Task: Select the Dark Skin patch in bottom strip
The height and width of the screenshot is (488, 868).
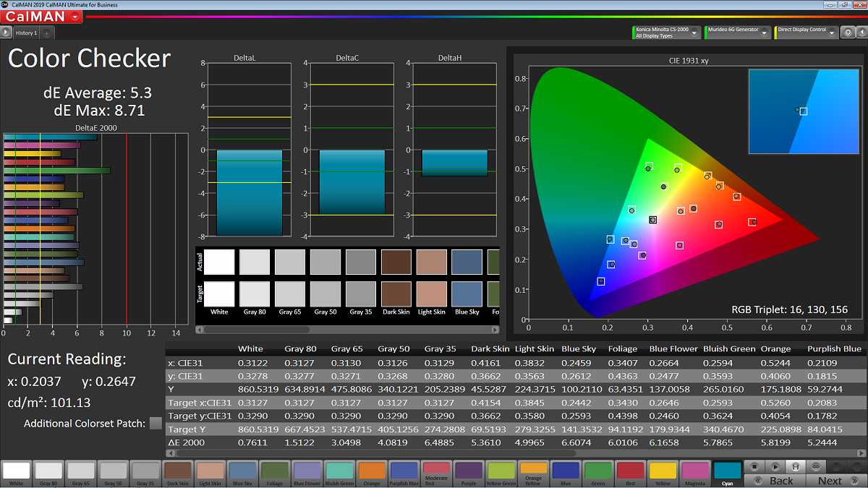Action: 178,474
